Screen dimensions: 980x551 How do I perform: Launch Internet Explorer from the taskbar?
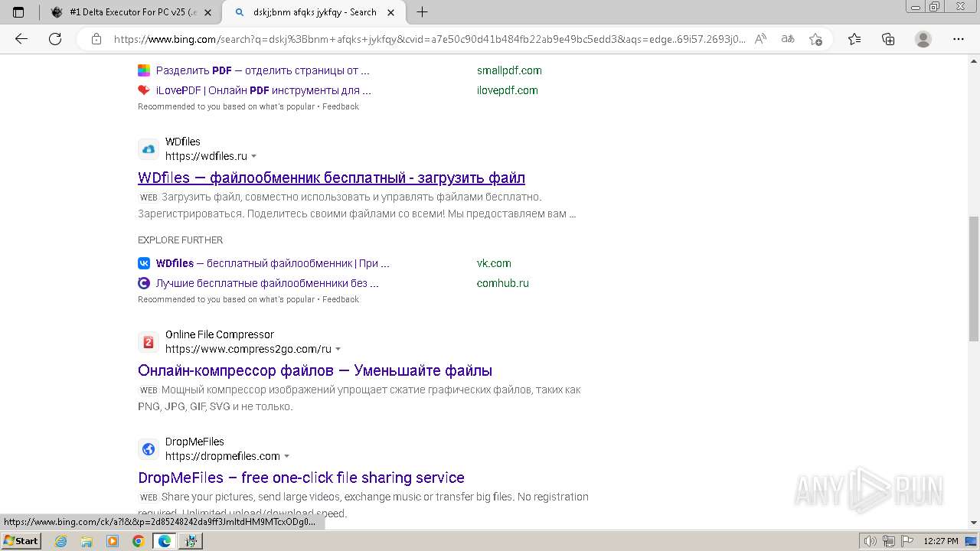click(61, 541)
